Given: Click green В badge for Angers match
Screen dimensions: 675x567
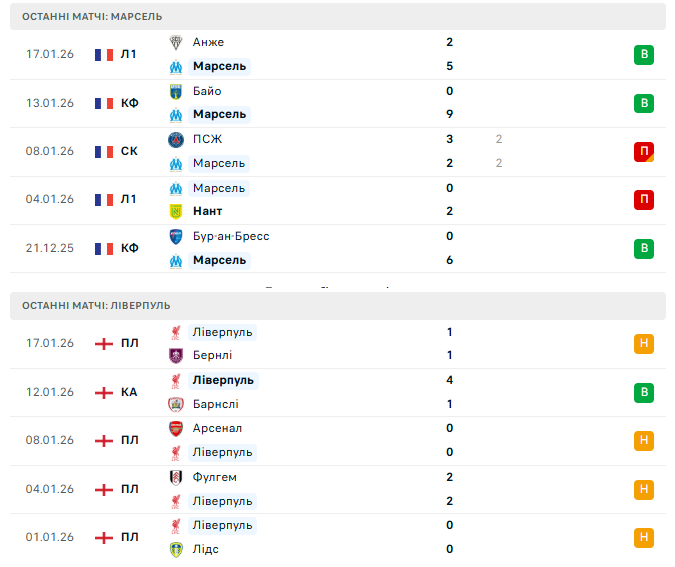Looking at the screenshot, I should click(x=643, y=55).
